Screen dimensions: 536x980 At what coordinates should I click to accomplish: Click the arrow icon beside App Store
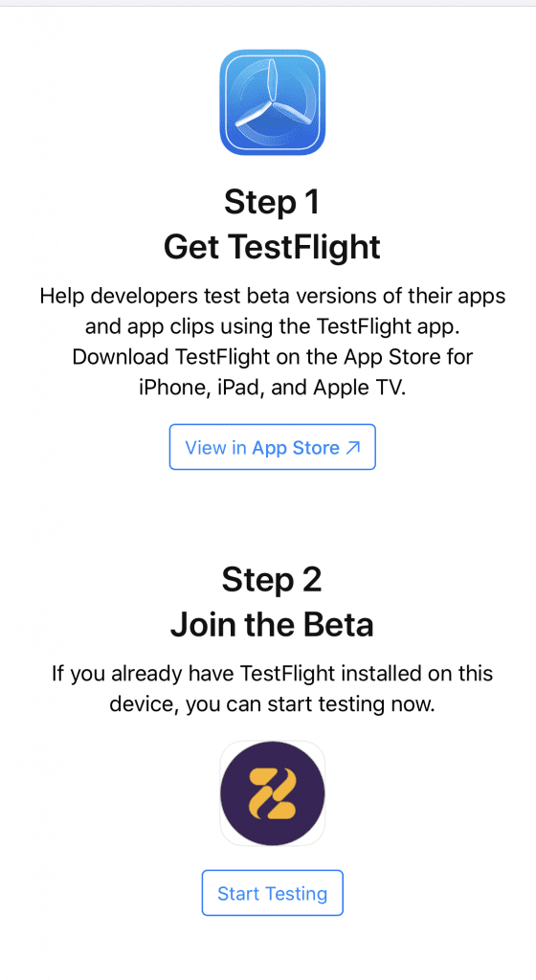[353, 448]
